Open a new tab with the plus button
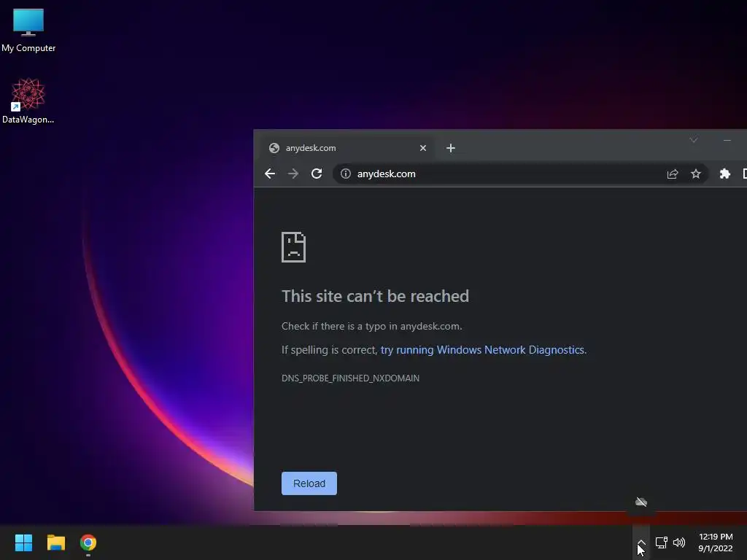 pos(450,148)
